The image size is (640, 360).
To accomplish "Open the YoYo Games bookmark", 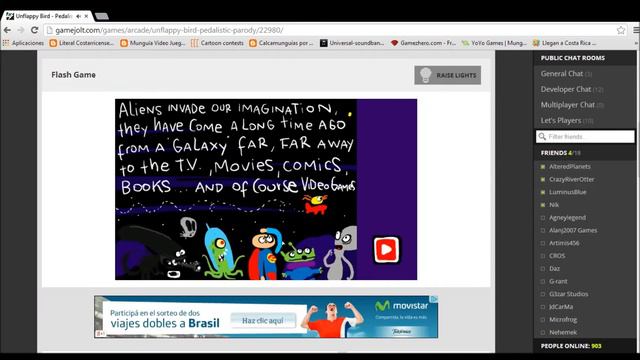I will (494, 43).
